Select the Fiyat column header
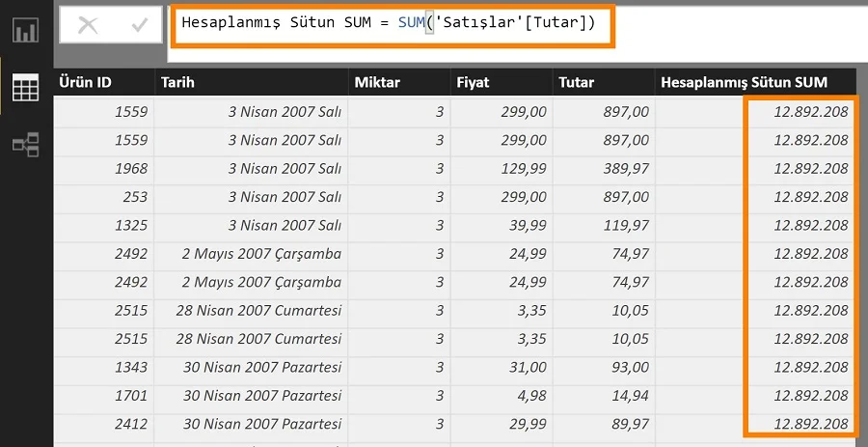The image size is (868, 447). (x=501, y=83)
